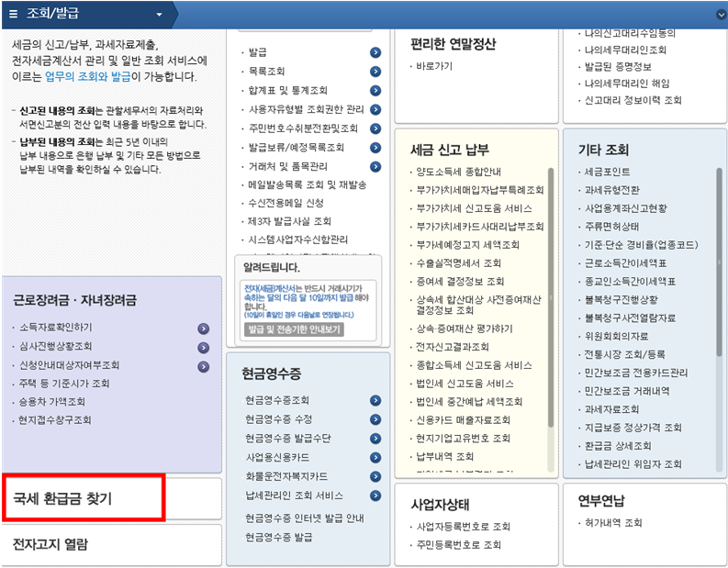
Task: Open 수신전용메일 신청
Action: point(286,204)
